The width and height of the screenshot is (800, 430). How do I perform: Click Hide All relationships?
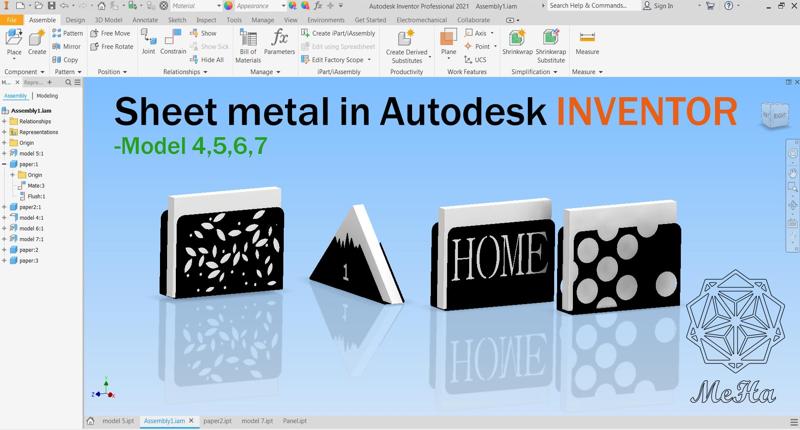pyautogui.click(x=207, y=60)
